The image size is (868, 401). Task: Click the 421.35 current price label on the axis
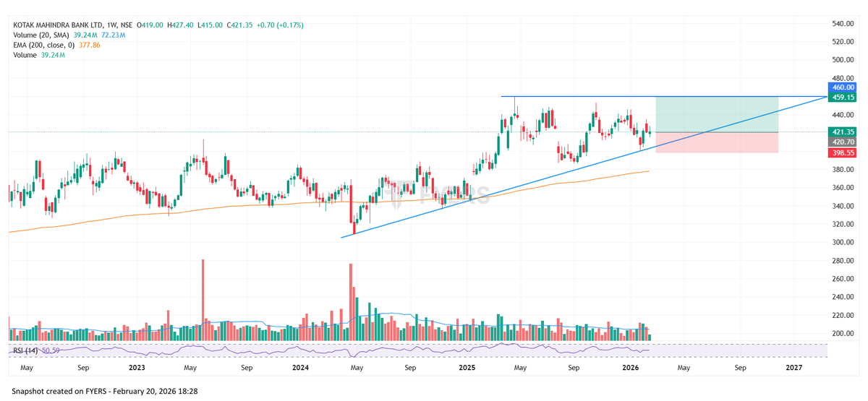coord(842,132)
